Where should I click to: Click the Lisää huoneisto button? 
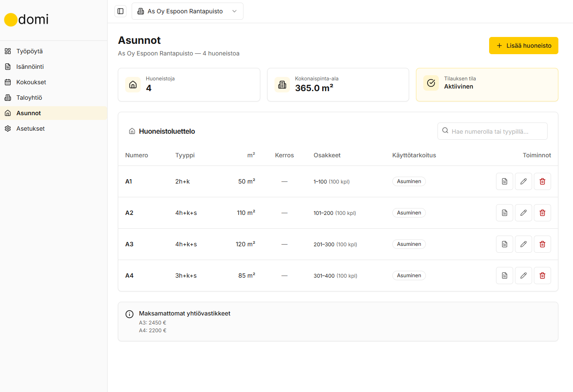point(524,46)
